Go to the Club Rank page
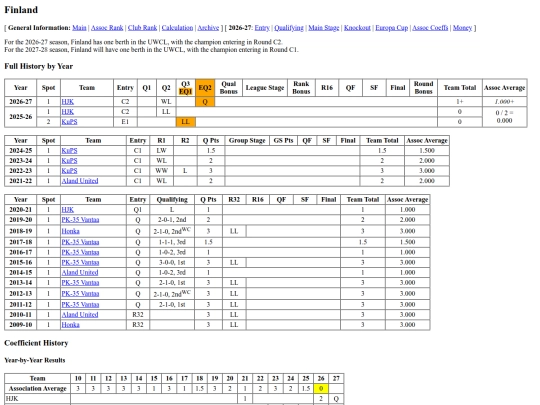540x405 pixels. coord(142,28)
